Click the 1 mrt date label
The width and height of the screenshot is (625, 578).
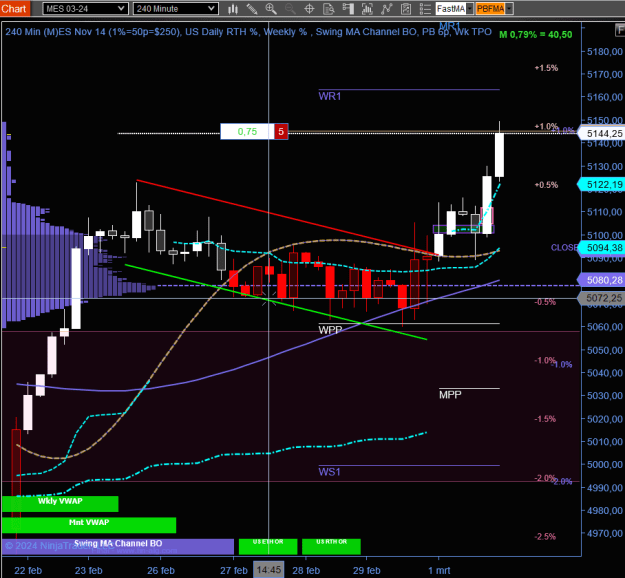pyautogui.click(x=439, y=570)
